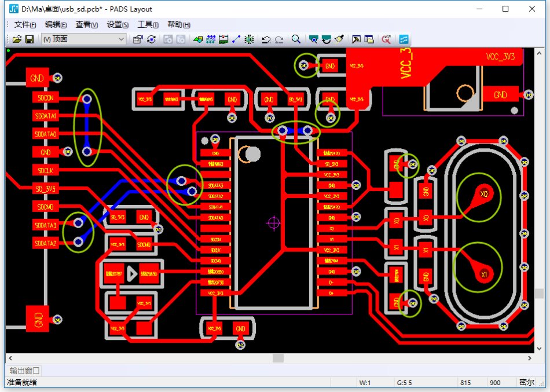Select the SDDATA2 connector pad
Screen dimensions: 550x392
pos(46,243)
